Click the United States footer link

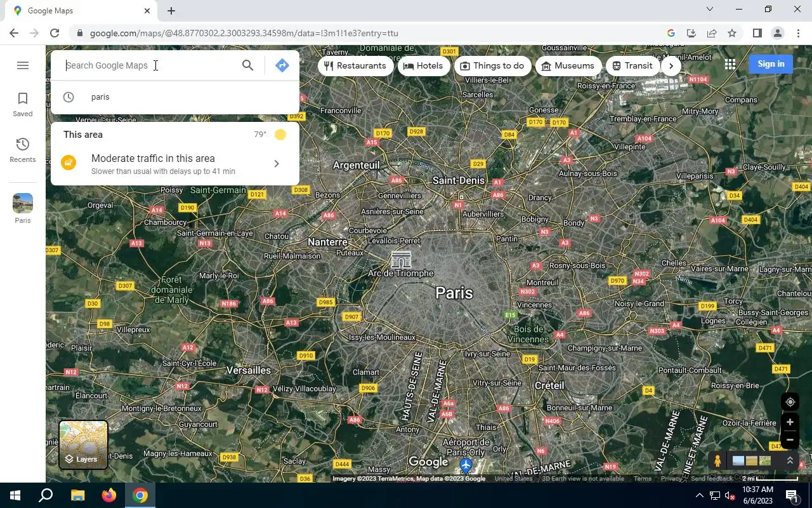pos(514,479)
